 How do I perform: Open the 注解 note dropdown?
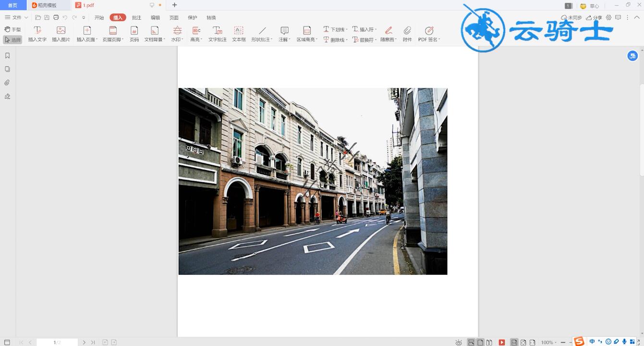[284, 34]
